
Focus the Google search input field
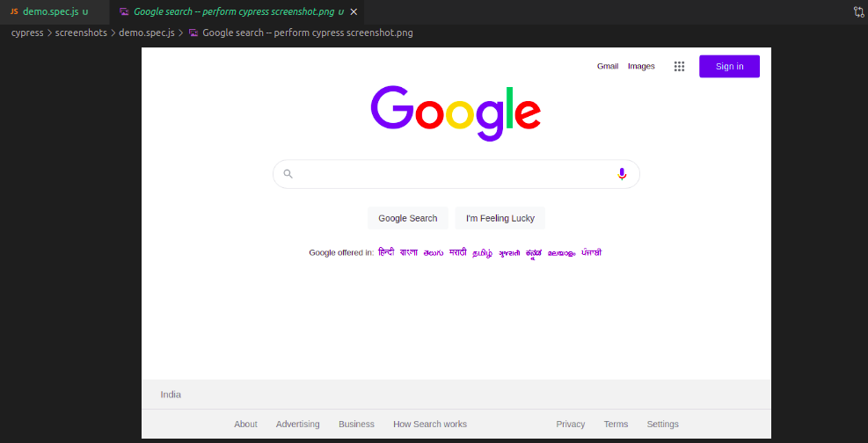click(x=456, y=174)
